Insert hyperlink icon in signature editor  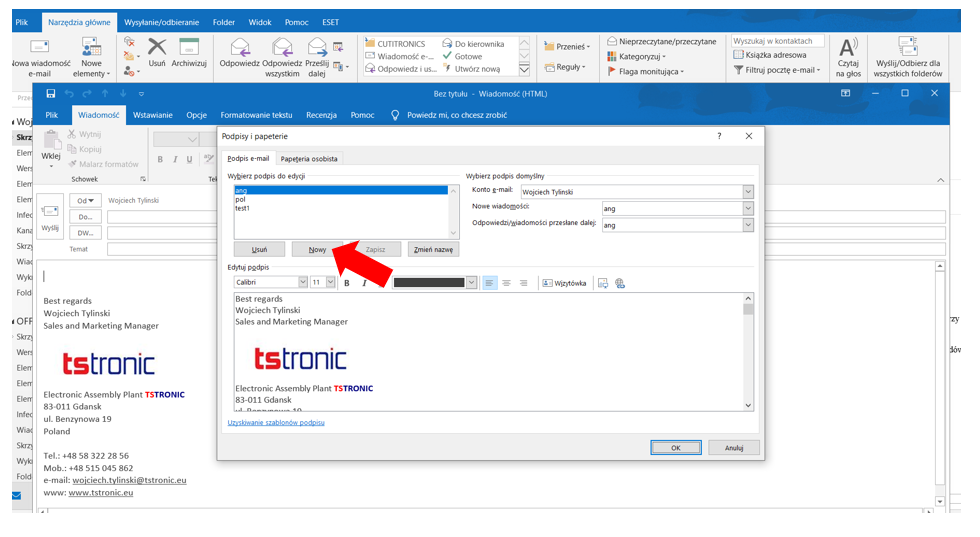[620, 283]
